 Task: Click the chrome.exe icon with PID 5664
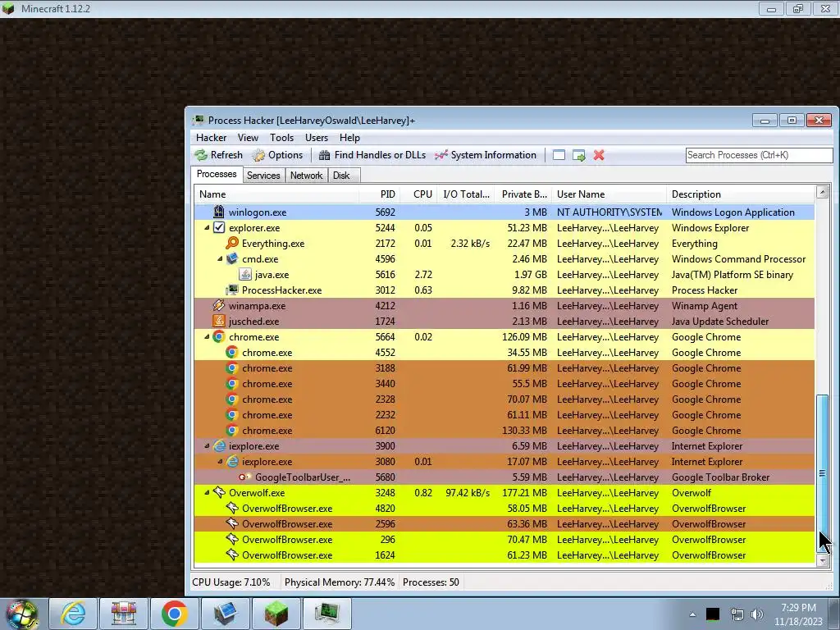(218, 337)
